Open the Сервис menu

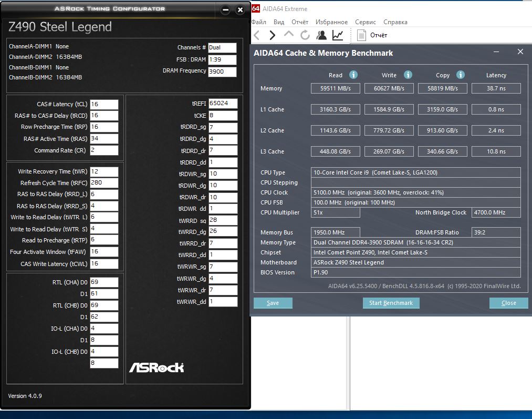point(366,22)
